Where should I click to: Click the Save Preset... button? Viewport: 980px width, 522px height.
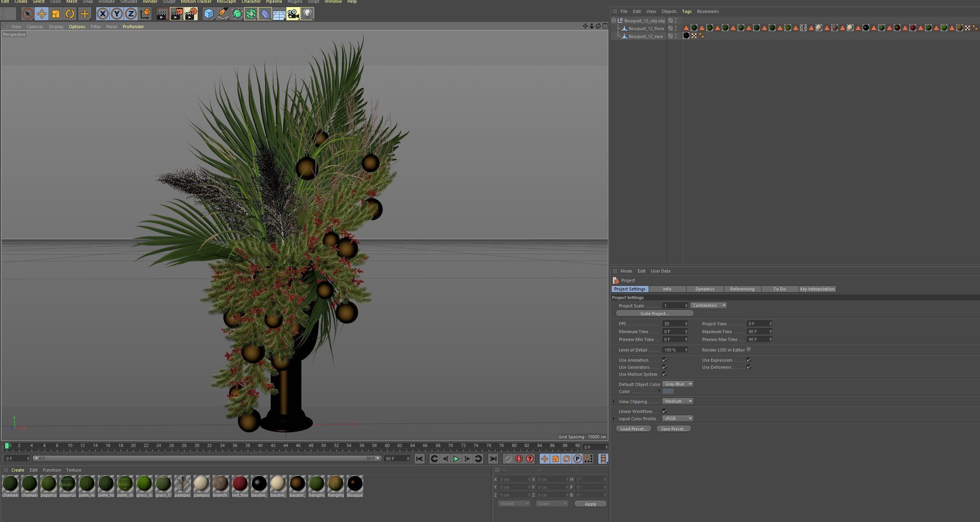[674, 429]
